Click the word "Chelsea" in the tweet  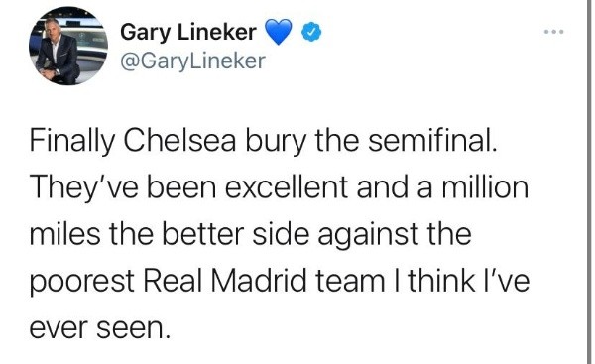(x=179, y=141)
